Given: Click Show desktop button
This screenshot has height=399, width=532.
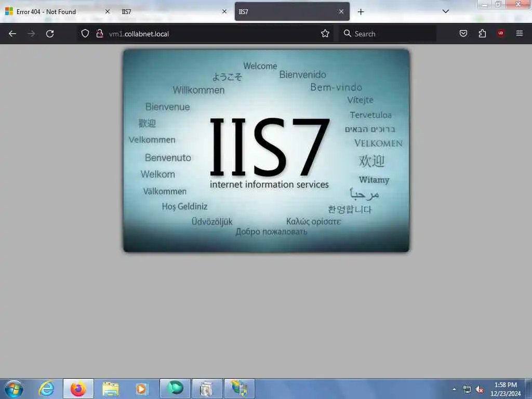Looking at the screenshot, I should coord(528,389).
